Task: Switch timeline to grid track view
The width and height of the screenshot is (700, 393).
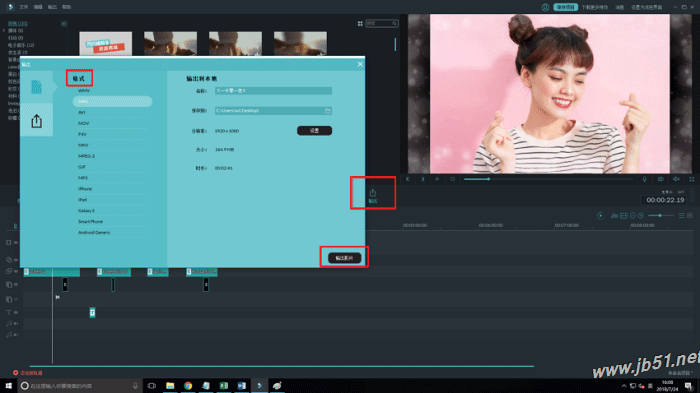Action: coord(690,216)
